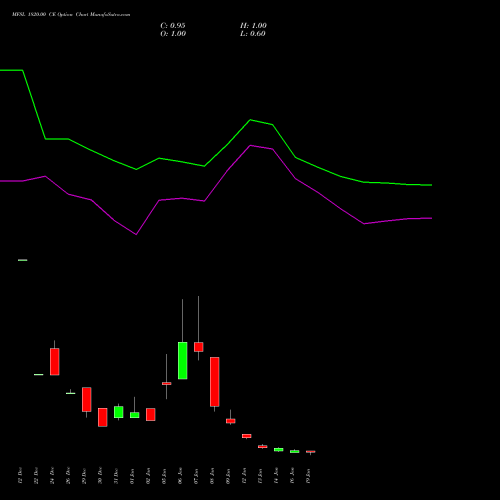Click the red candle above 30 Dec
The height and width of the screenshot is (500, 500).
click(x=103, y=417)
